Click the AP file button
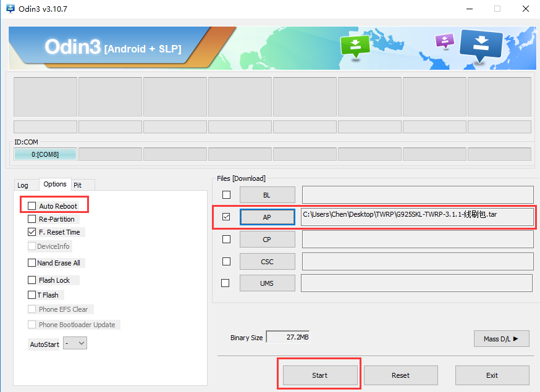 coord(268,217)
